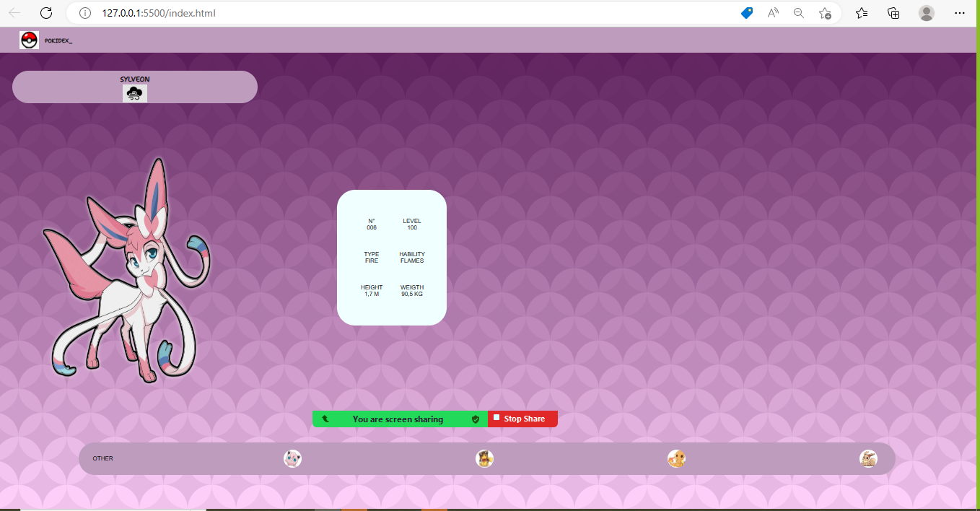Click the HABILITY FLAMES stat
The width and height of the screenshot is (980, 511).
point(412,258)
